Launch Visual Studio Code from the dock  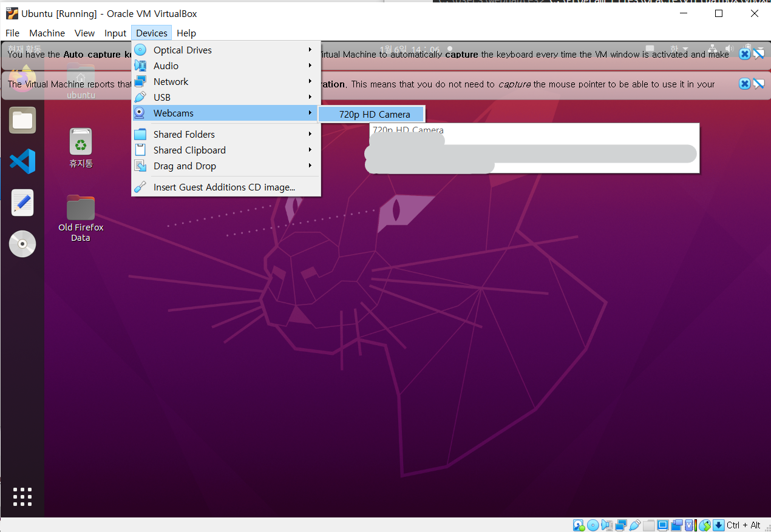(x=22, y=161)
